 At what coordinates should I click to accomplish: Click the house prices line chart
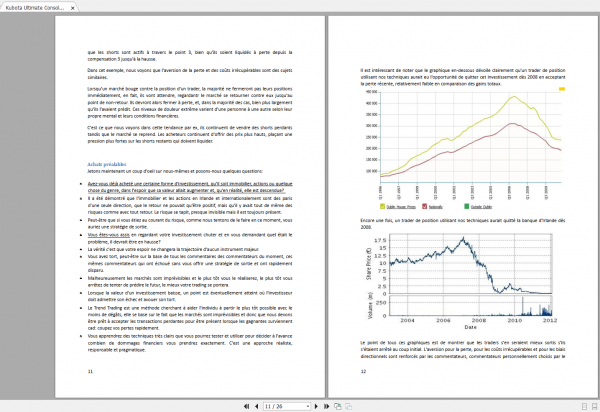click(x=465, y=149)
